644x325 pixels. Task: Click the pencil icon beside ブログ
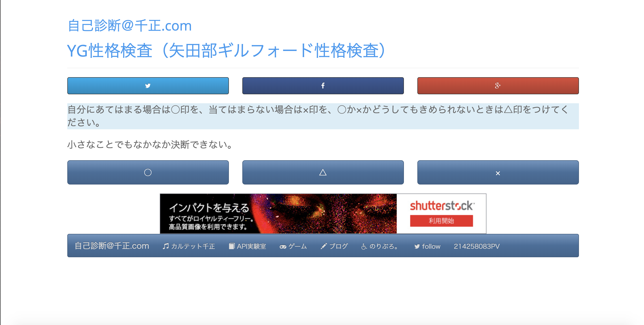pos(324,246)
